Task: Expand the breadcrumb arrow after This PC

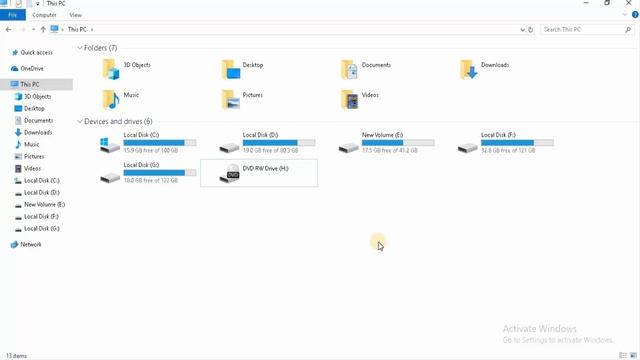Action: click(x=92, y=29)
